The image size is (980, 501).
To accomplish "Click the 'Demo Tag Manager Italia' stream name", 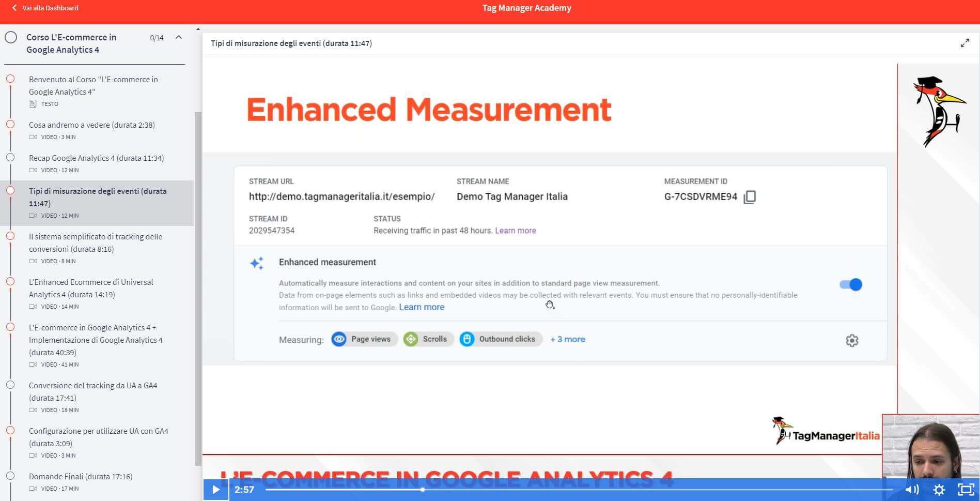I will [512, 196].
